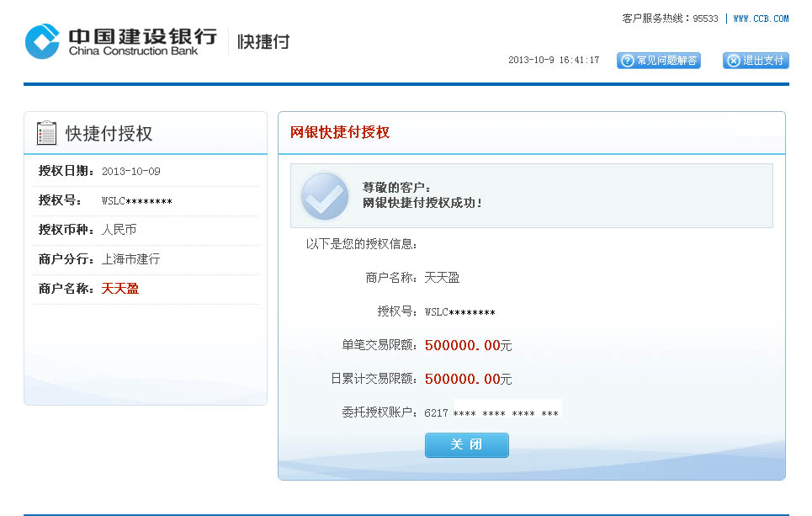Viewport: 812px width, 516px height.
Task: Click the 快捷付 header title
Action: (263, 42)
